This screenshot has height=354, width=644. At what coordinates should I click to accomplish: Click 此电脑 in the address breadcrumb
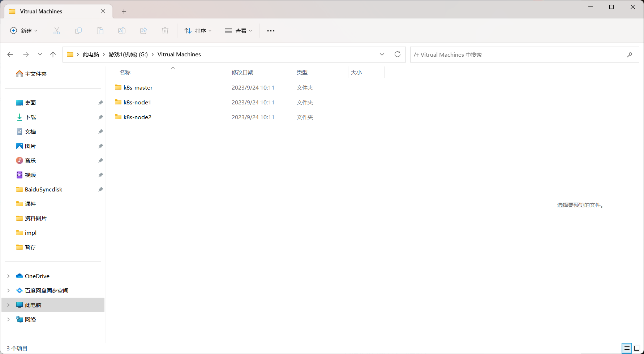[x=91, y=55]
